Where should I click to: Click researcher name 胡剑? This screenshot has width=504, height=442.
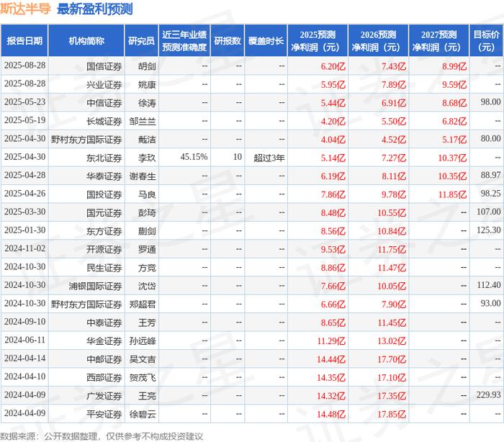pos(147,66)
